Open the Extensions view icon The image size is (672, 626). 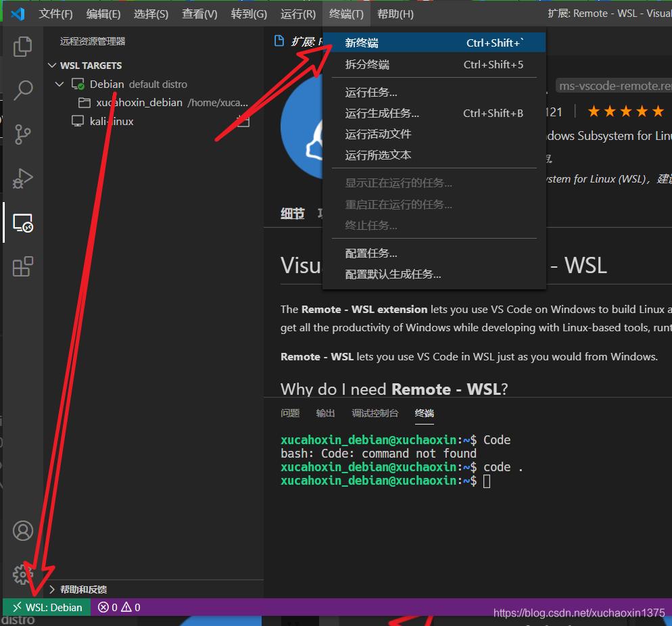[x=23, y=266]
